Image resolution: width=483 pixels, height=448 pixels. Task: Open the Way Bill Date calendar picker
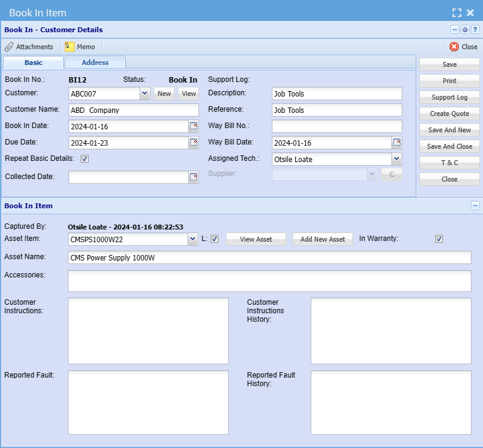pyautogui.click(x=397, y=143)
